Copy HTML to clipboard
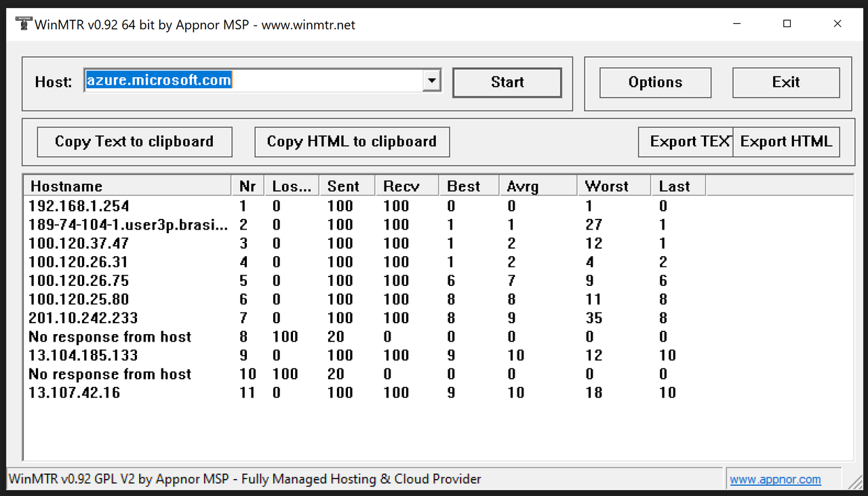This screenshot has height=496, width=868. pyautogui.click(x=352, y=142)
